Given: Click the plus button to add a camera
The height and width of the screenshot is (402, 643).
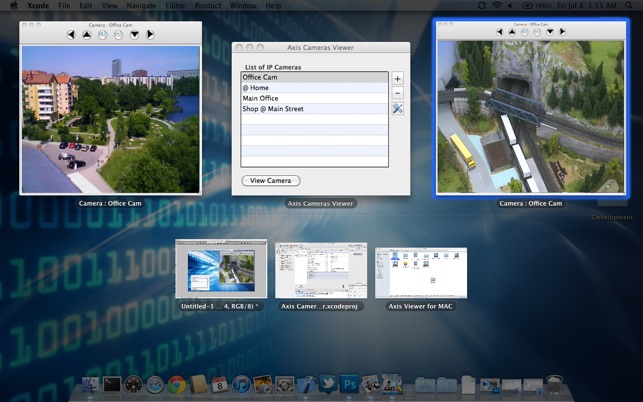Looking at the screenshot, I should (x=397, y=78).
